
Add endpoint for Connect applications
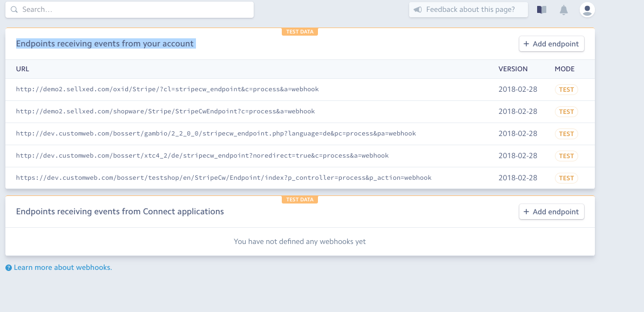(552, 212)
